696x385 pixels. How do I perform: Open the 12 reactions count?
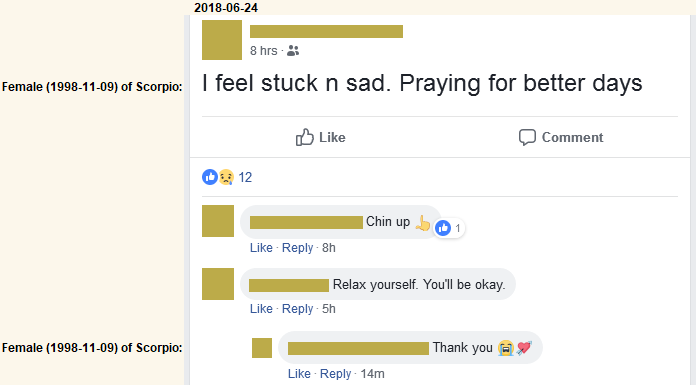[245, 177]
